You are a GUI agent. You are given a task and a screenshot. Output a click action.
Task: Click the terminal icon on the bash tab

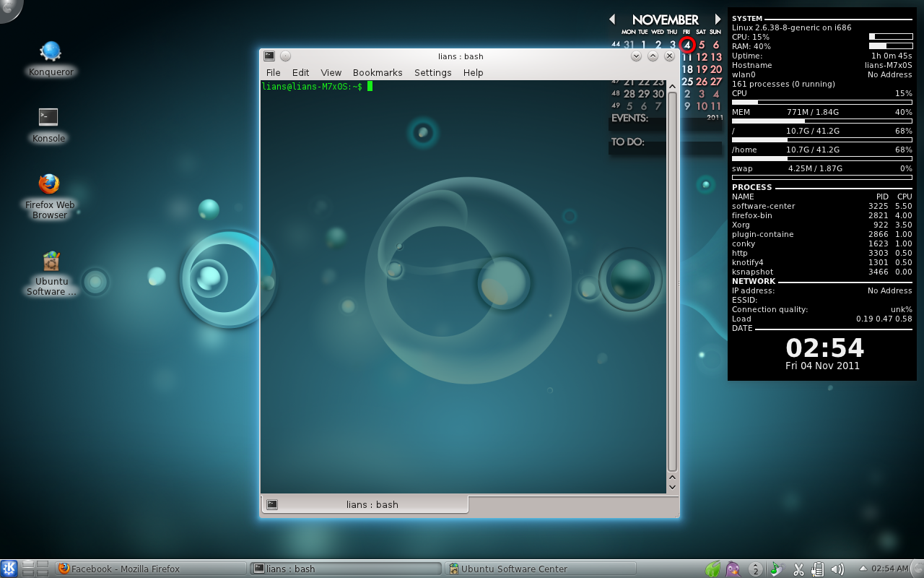(272, 504)
